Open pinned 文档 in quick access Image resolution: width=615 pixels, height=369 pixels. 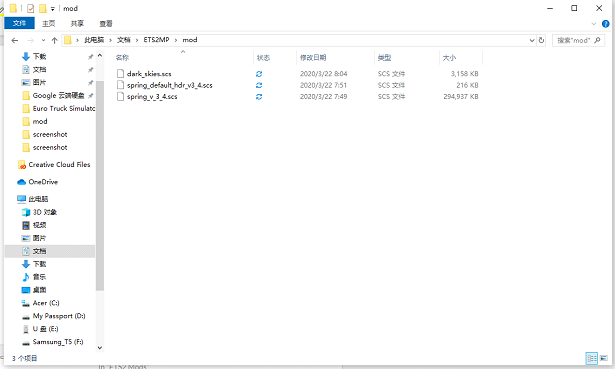coord(39,69)
